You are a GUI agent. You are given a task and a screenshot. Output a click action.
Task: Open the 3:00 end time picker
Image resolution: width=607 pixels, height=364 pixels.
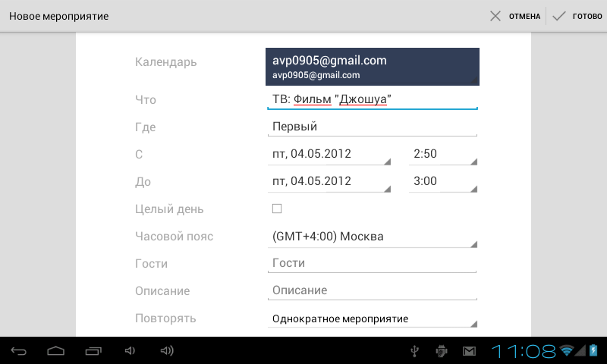pos(443,182)
